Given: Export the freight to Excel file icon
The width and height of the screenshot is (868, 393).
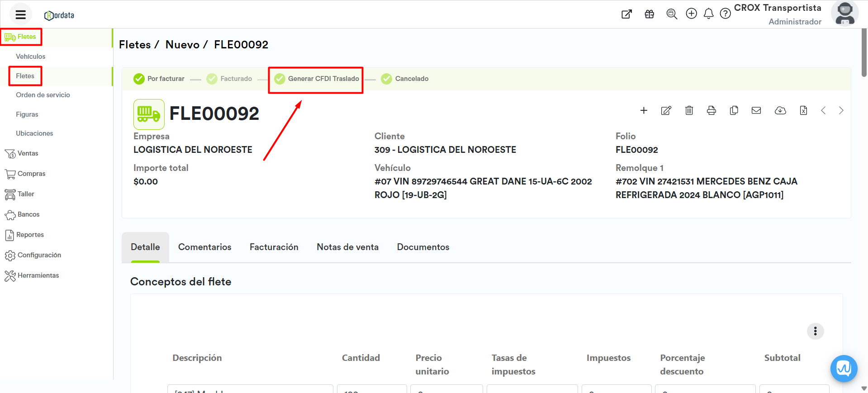Looking at the screenshot, I should point(803,110).
